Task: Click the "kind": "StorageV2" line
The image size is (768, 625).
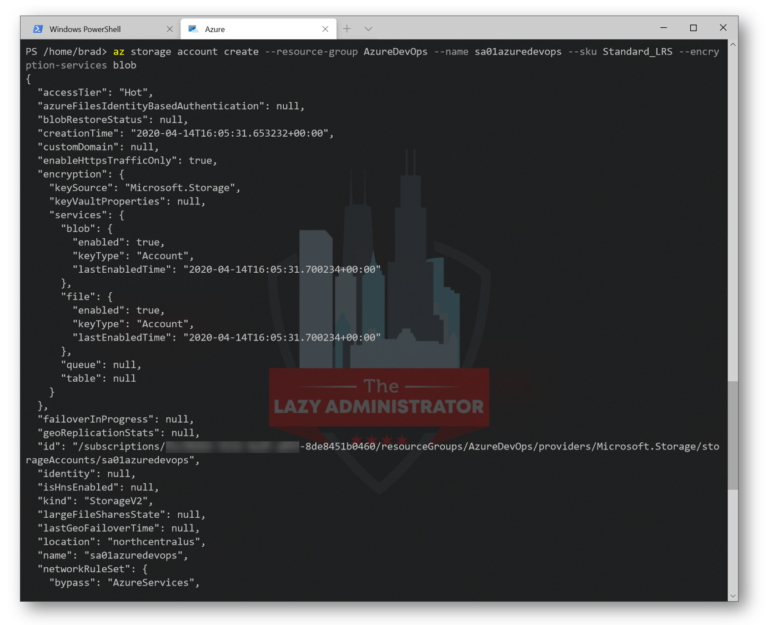Action: point(96,501)
